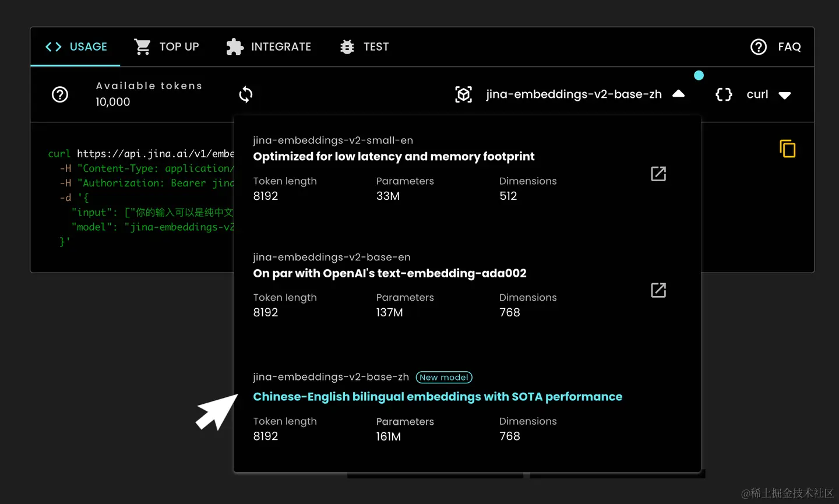Click the 161M parameters value
Image resolution: width=839 pixels, height=504 pixels.
(x=389, y=436)
